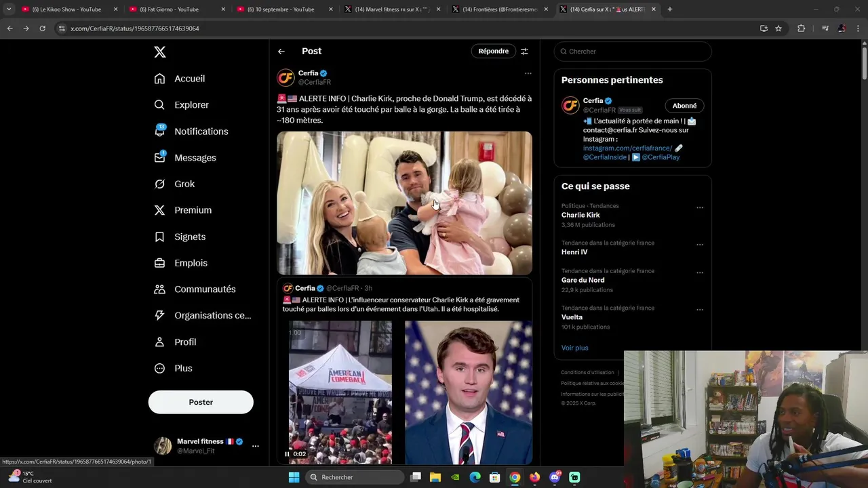Click the Profil person icon
The width and height of the screenshot is (868, 488).
coord(159,342)
